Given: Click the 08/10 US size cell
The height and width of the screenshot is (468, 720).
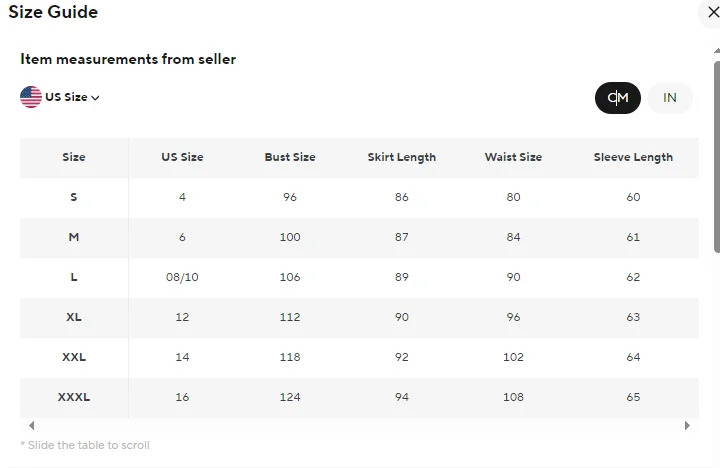Looking at the screenshot, I should tap(182, 277).
